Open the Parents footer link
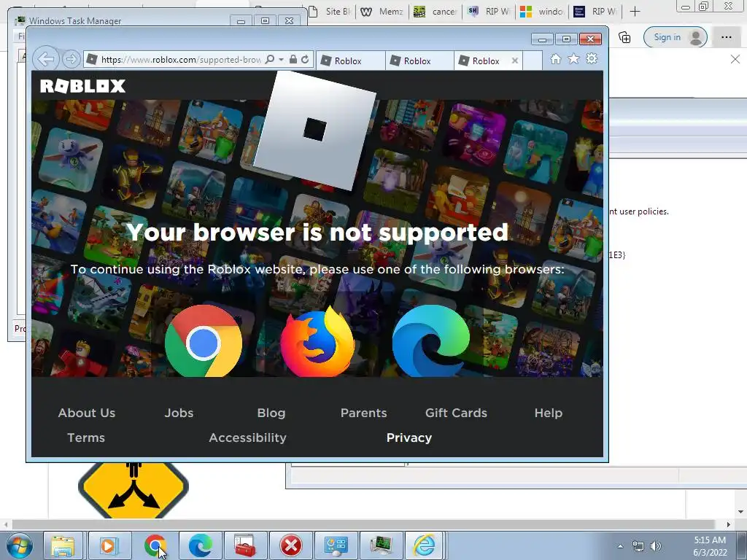Image resolution: width=747 pixels, height=560 pixels. point(363,413)
